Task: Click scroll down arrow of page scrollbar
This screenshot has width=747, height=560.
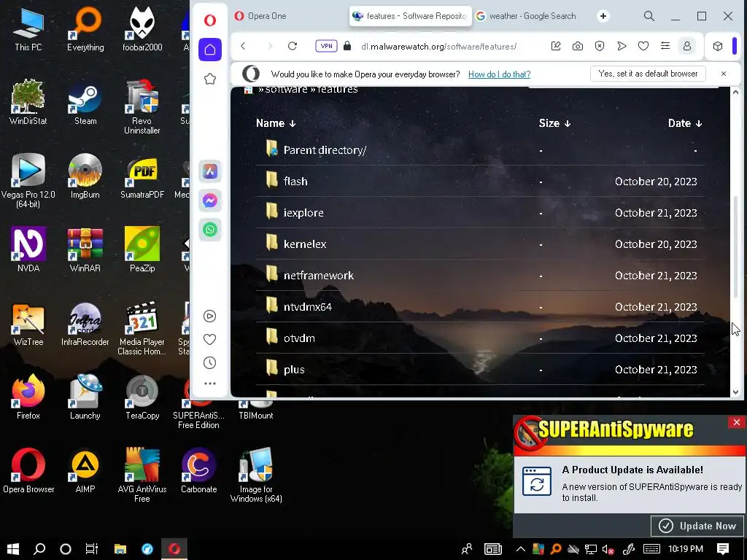Action: tap(735, 392)
